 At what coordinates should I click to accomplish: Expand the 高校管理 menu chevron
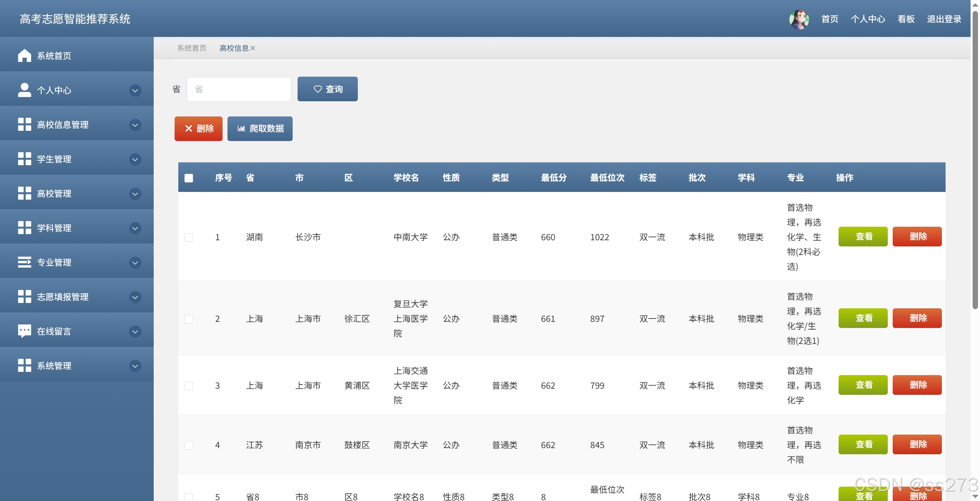pyautogui.click(x=135, y=194)
